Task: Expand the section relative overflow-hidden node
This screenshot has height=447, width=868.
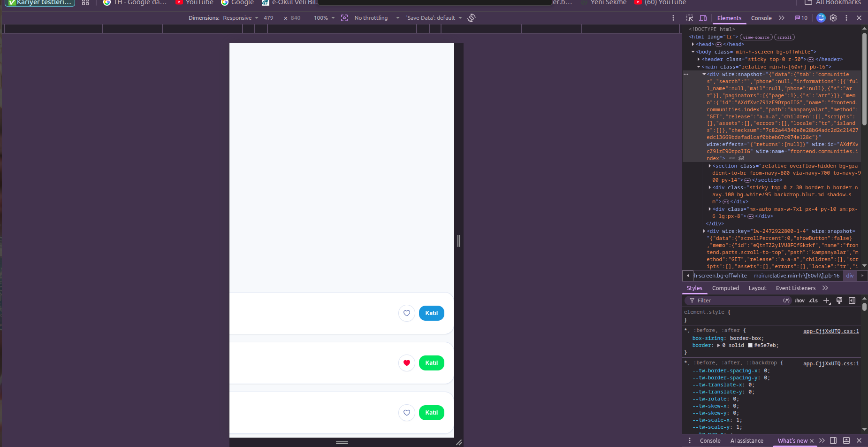Action: [709, 166]
